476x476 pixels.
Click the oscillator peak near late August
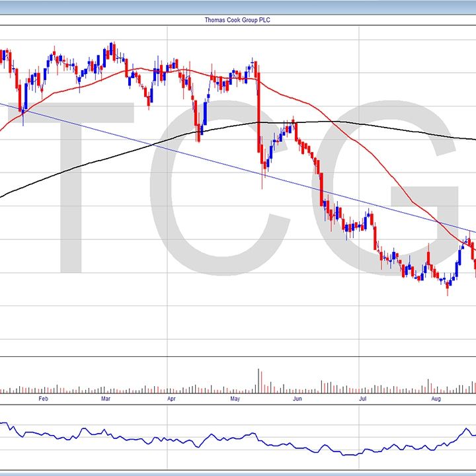[x=467, y=430]
